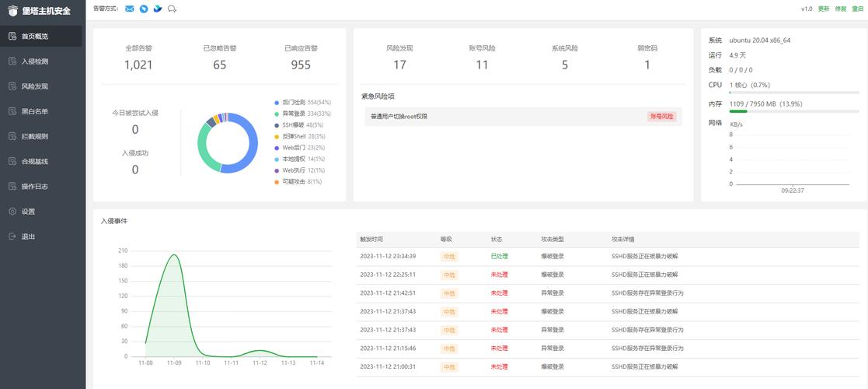Toggle the 异常登录 legend entry in chart
Screen dimensions: 868x389
click(303, 114)
